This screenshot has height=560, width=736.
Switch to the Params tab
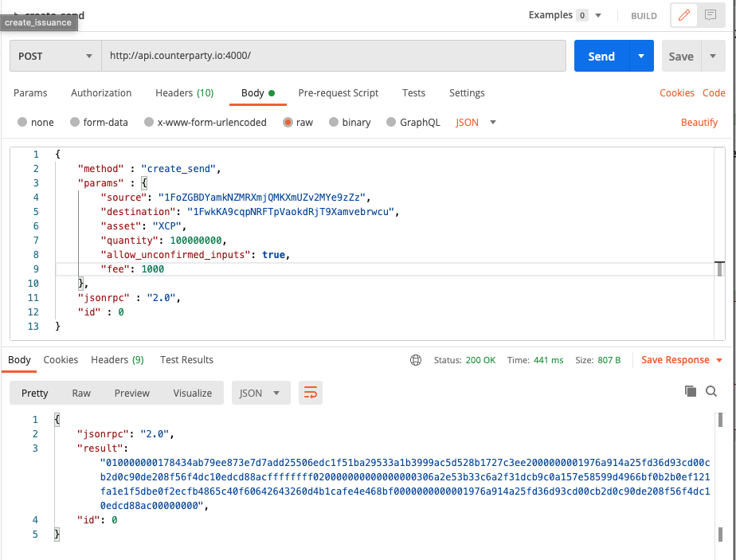30,93
